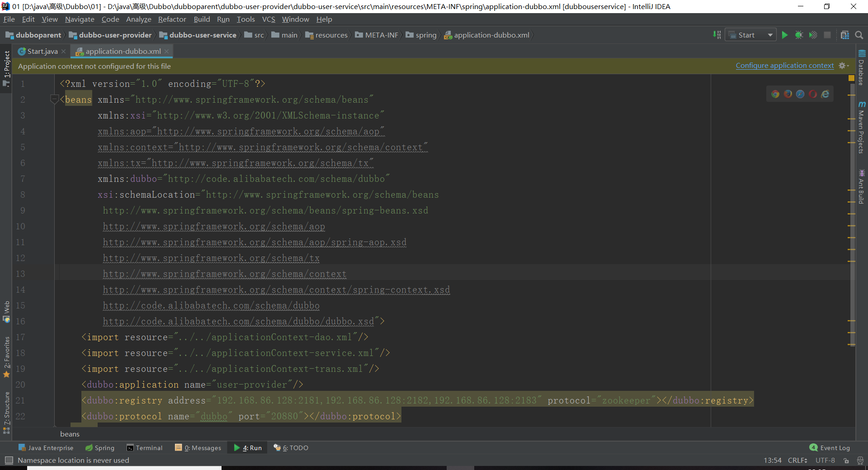Viewport: 868px width, 470px height.
Task: Toggle tool window bars in status bar
Action: pyautogui.click(x=9, y=460)
